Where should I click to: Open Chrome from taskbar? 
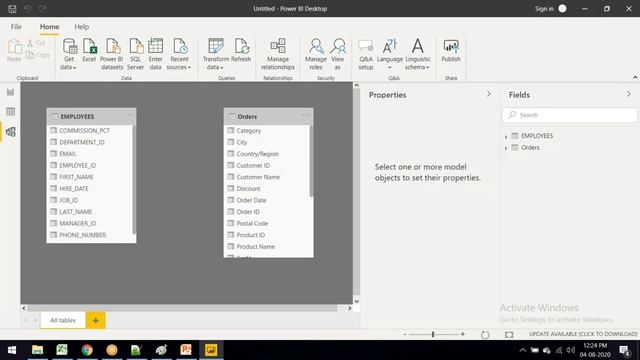87,350
